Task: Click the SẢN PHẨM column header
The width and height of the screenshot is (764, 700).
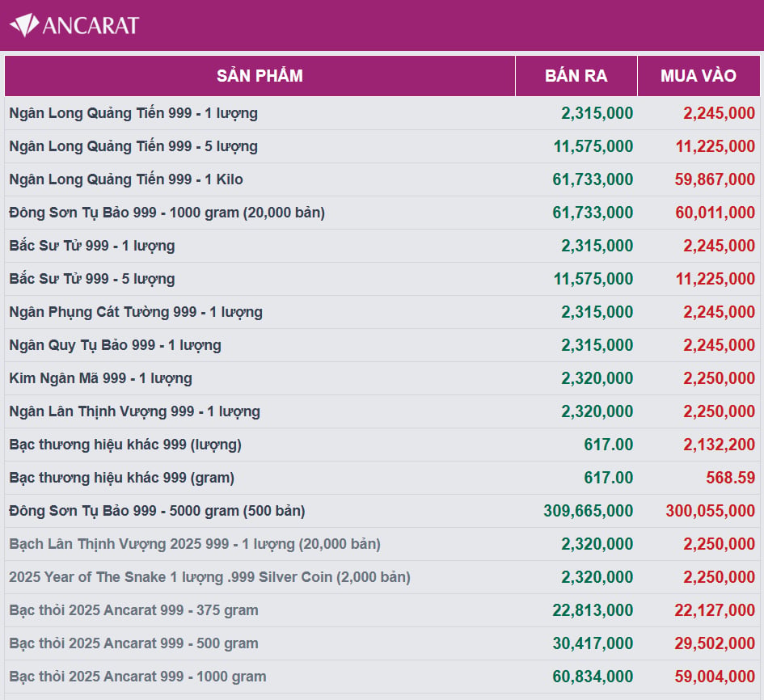Action: coord(260,75)
